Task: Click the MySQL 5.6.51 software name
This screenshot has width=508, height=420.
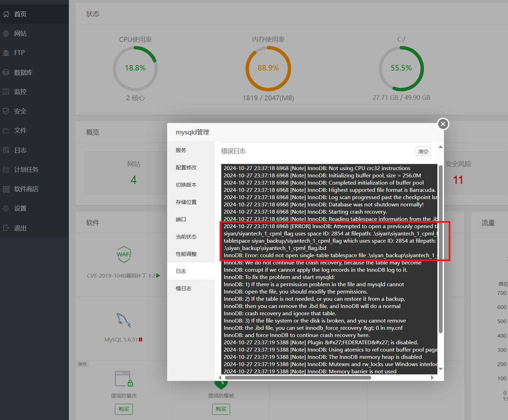Action: tap(121, 340)
